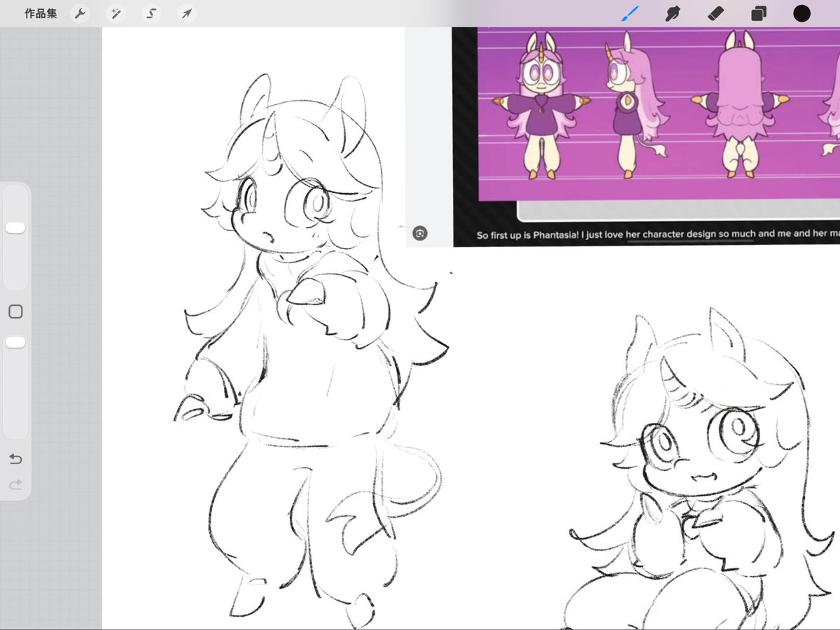Viewport: 840px width, 630px height.
Task: Tap the Phantasia character reference image
Action: [658, 114]
